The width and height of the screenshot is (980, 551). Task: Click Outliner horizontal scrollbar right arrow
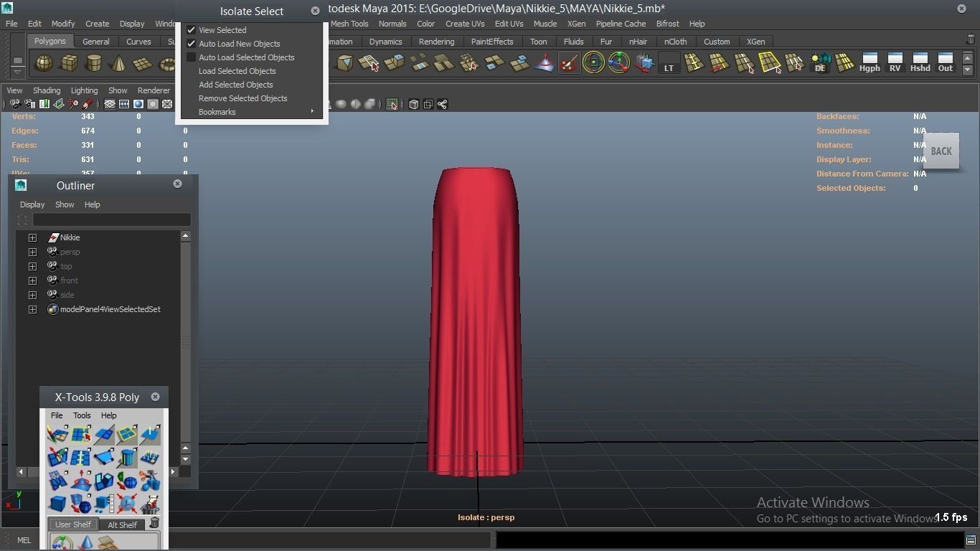[173, 472]
